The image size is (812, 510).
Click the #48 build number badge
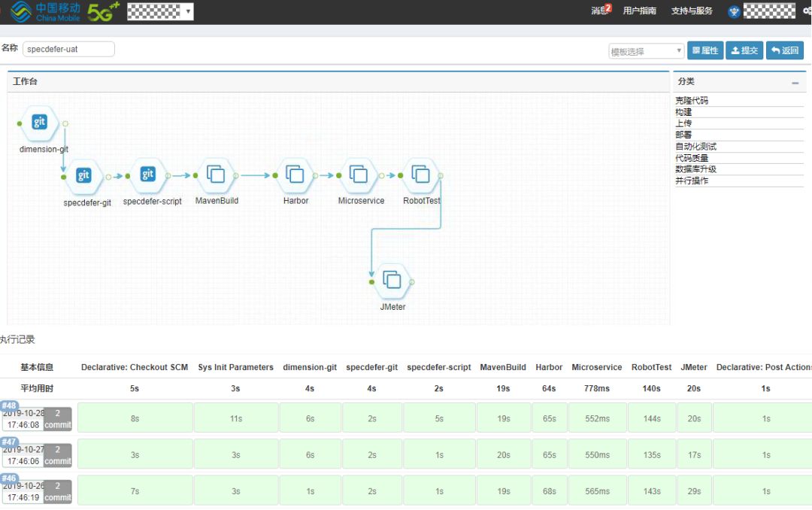click(x=9, y=405)
